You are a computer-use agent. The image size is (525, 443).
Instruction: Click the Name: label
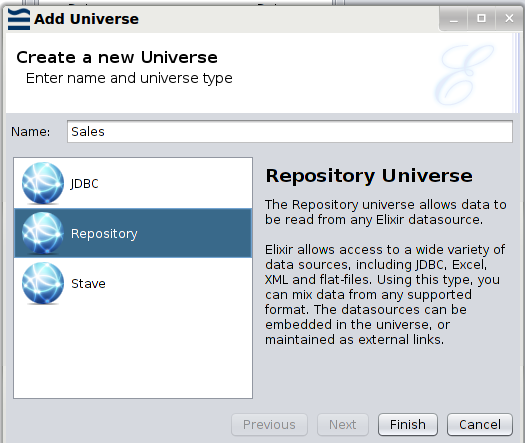[x=30, y=132]
